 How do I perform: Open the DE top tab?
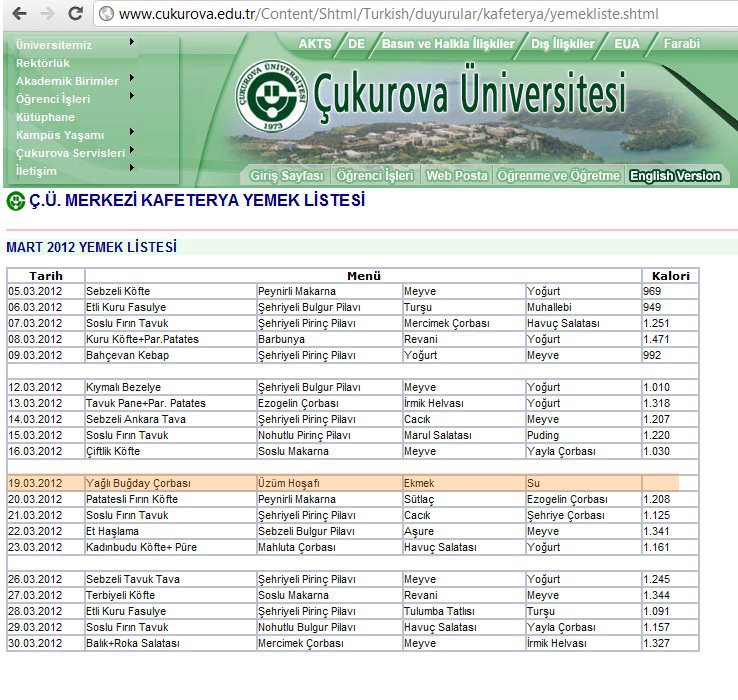(x=356, y=44)
